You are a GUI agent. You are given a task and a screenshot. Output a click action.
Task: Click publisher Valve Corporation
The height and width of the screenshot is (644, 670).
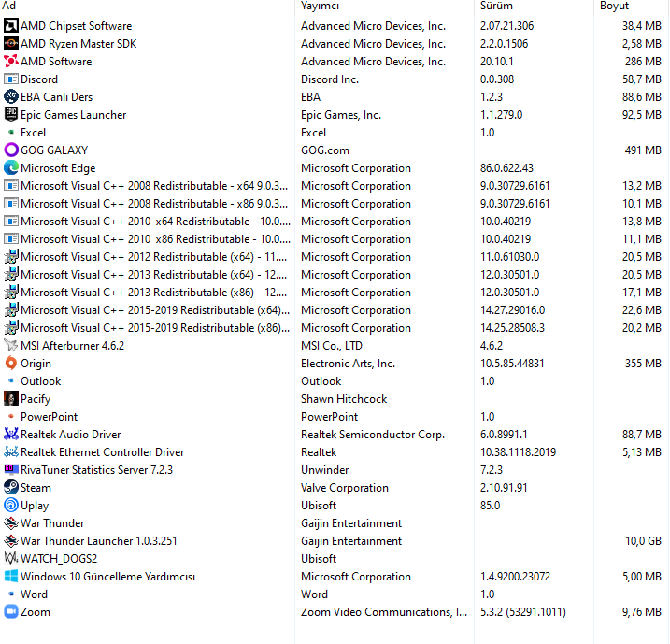(x=345, y=488)
